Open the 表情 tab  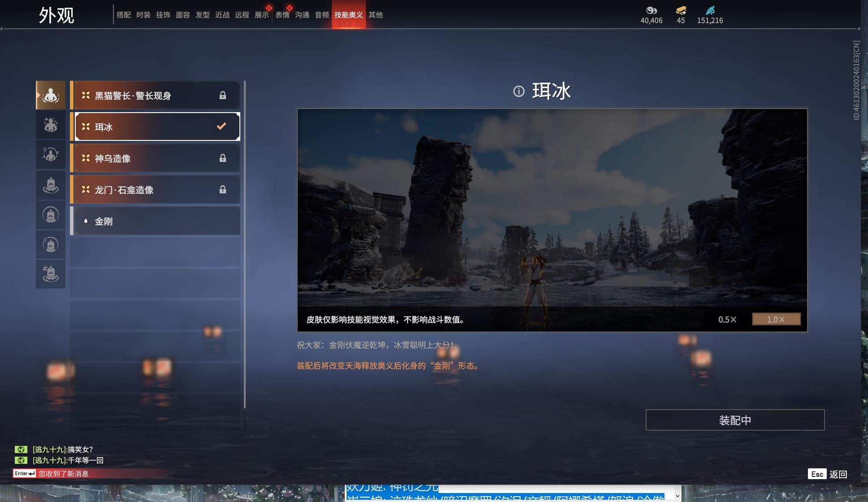[x=282, y=15]
